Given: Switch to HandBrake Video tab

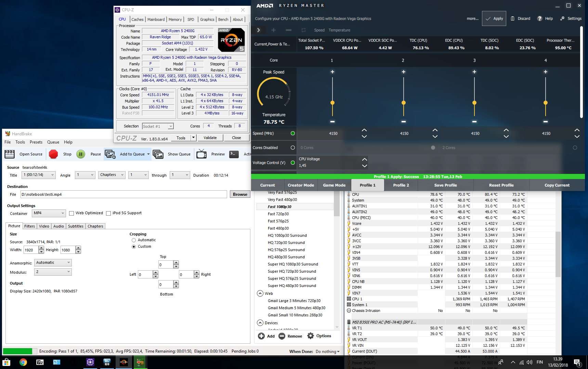Looking at the screenshot, I should (x=44, y=226).
